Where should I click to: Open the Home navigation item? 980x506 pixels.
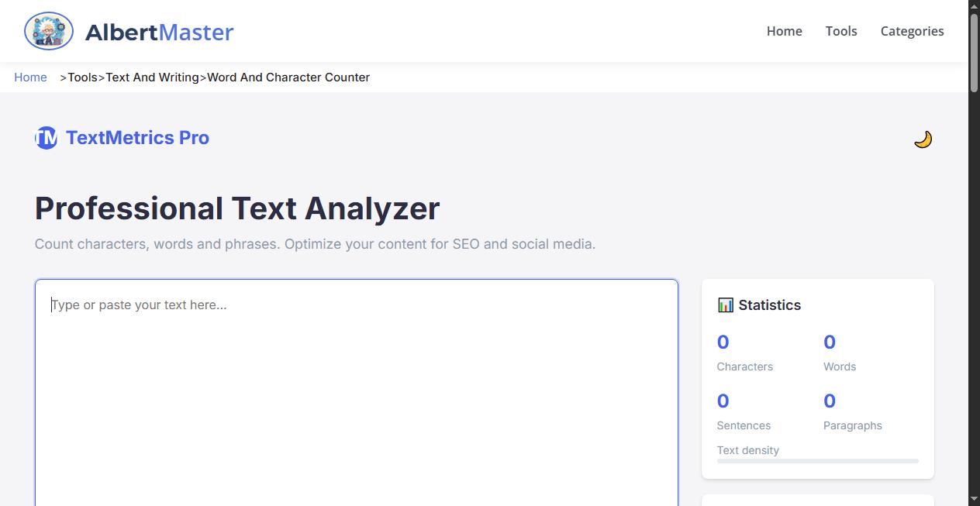pyautogui.click(x=784, y=31)
